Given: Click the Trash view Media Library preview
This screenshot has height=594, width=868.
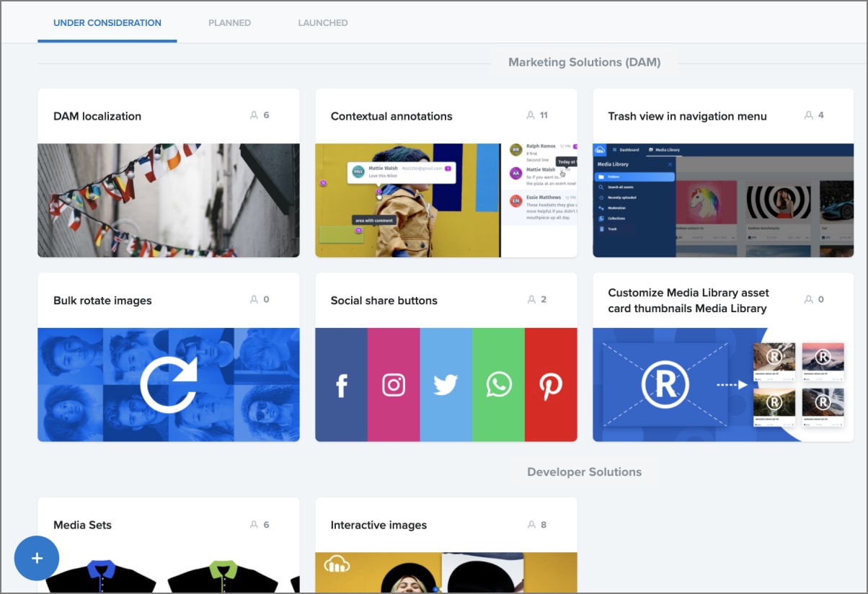Looking at the screenshot, I should pos(723,200).
